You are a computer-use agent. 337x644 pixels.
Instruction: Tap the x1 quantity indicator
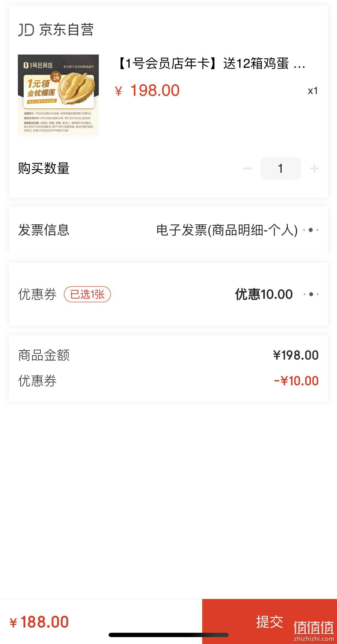[313, 91]
